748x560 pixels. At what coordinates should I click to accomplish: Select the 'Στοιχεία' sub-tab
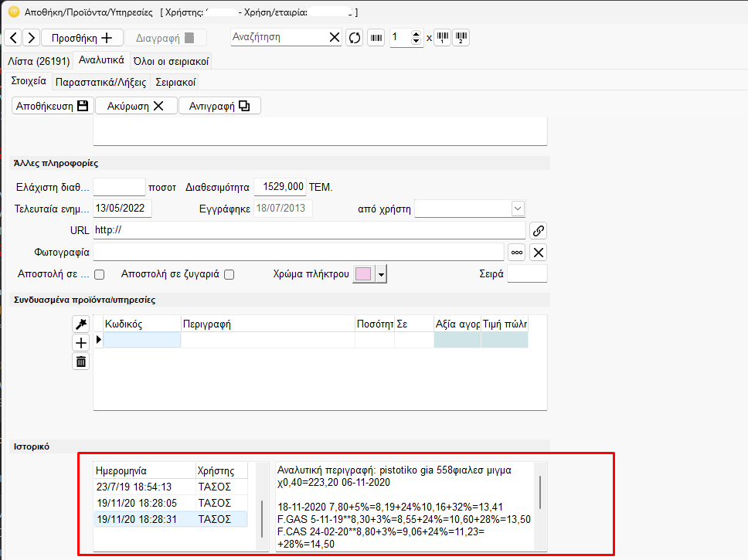coord(29,81)
